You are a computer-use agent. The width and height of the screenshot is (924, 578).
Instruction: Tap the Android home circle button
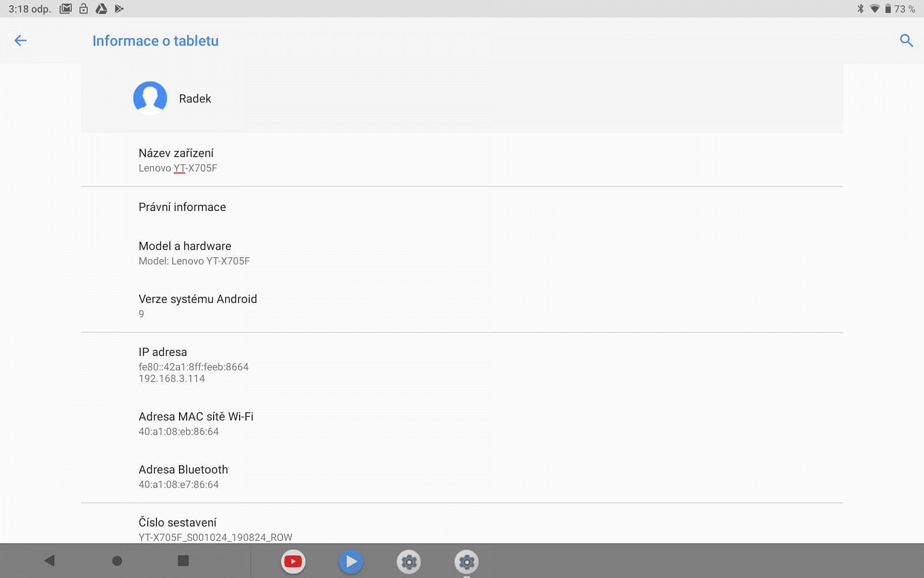(x=117, y=561)
